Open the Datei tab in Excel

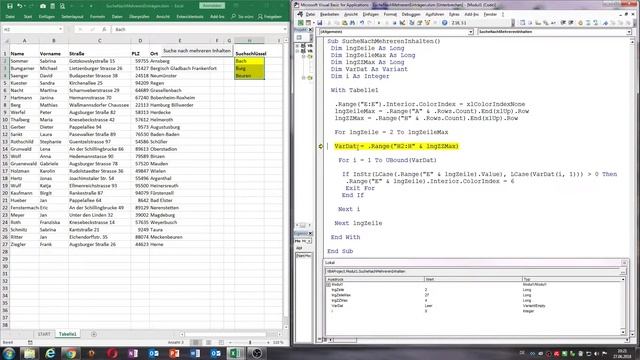(x=10, y=17)
